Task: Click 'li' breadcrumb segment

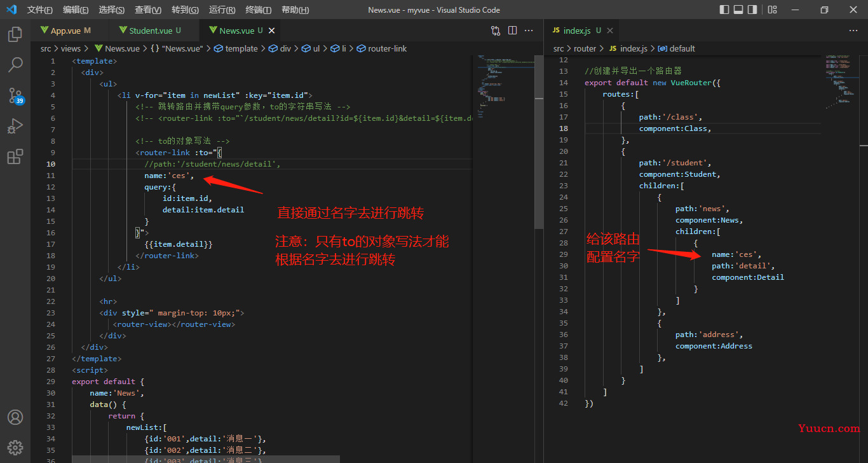Action: pos(339,48)
